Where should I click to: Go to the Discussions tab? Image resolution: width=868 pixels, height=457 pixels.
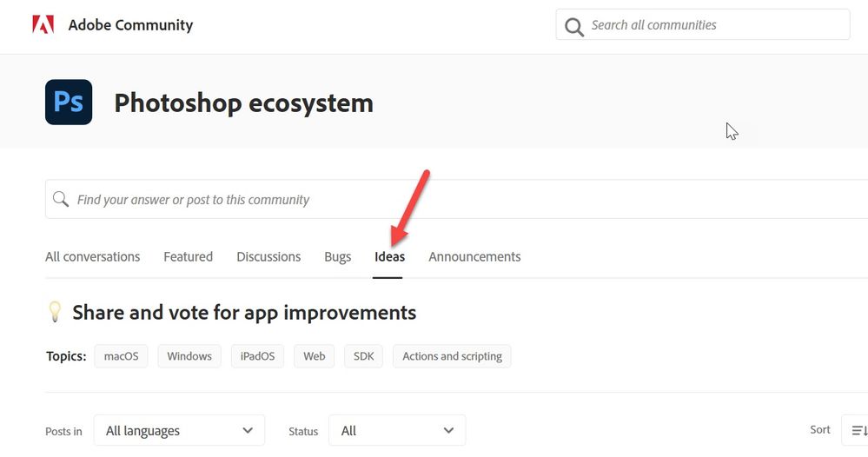click(x=268, y=257)
